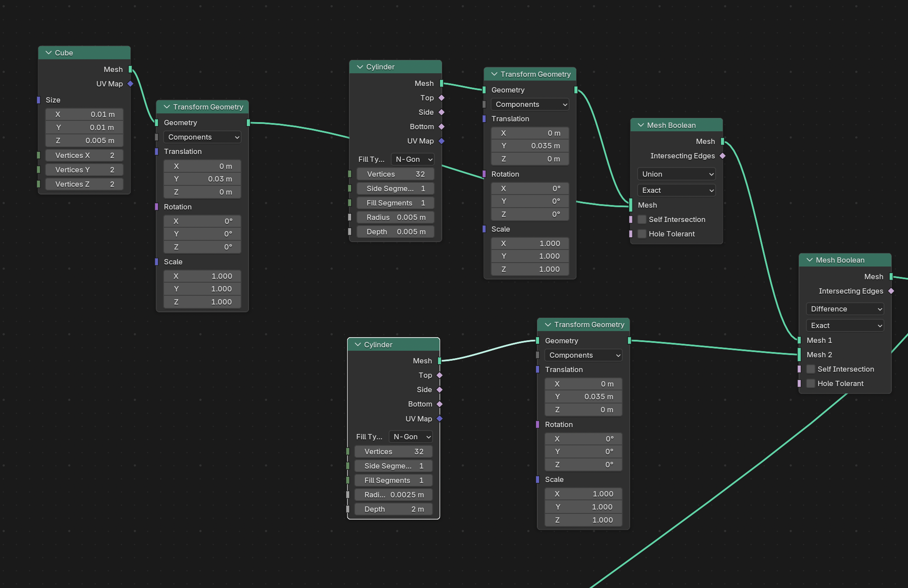Open upper Cylinder's N-Gon fill type dropdown
The image size is (908, 588).
pos(413,159)
